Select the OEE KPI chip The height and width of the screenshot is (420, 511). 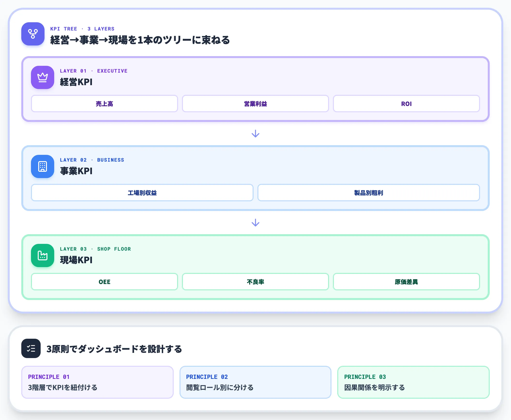click(x=105, y=282)
